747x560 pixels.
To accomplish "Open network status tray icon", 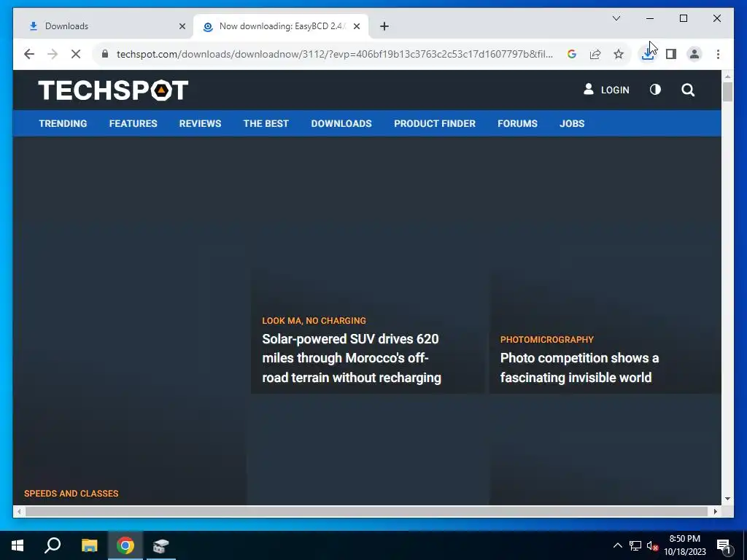I will click(635, 545).
